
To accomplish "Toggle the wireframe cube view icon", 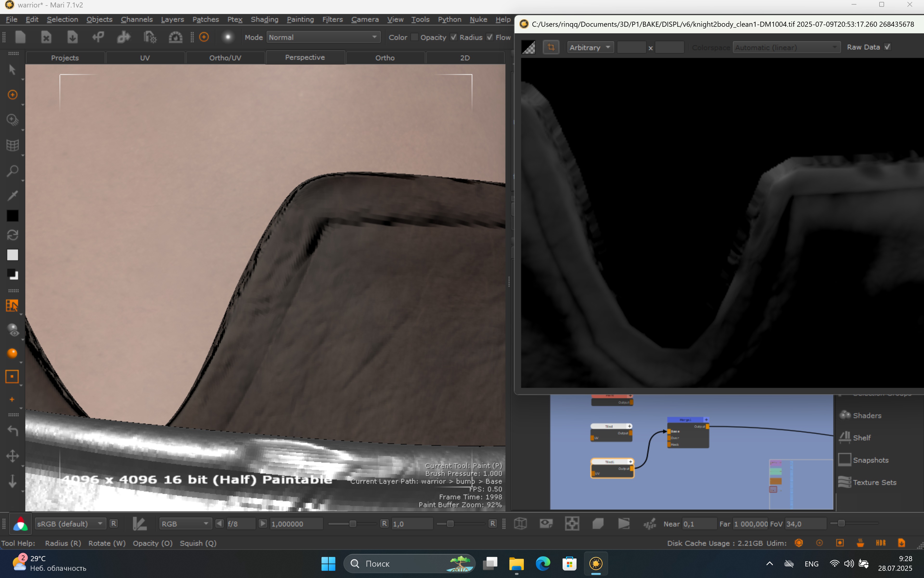I will pyautogui.click(x=520, y=523).
